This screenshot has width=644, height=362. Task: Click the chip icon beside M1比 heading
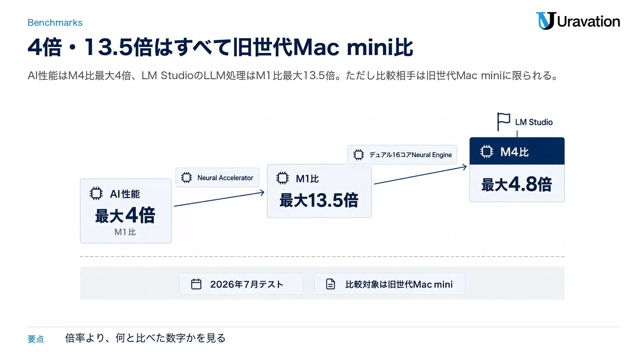click(x=283, y=178)
